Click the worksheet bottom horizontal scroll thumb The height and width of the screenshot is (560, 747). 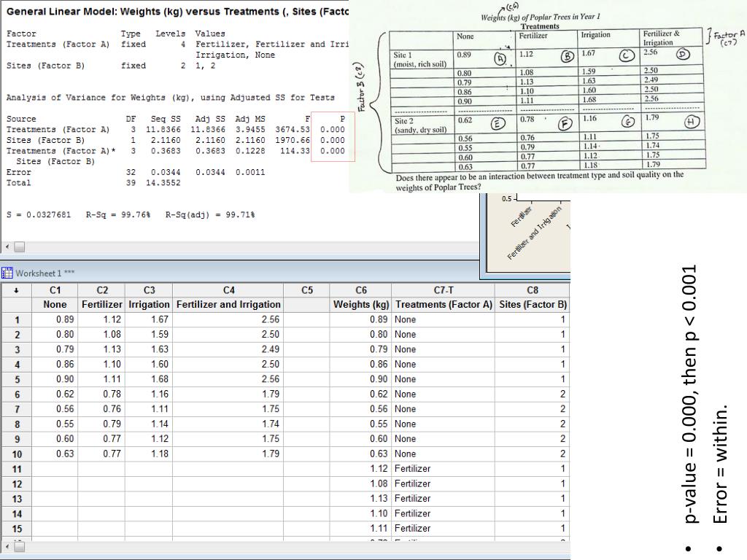19,547
